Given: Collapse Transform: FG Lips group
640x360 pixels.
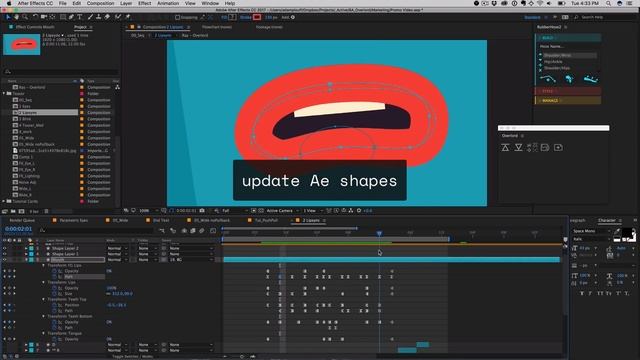Looking at the screenshot, I should pos(44,265).
